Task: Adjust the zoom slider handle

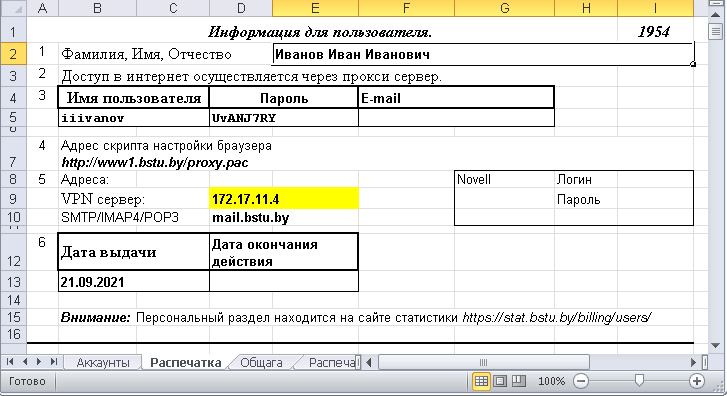Action: pos(639,381)
